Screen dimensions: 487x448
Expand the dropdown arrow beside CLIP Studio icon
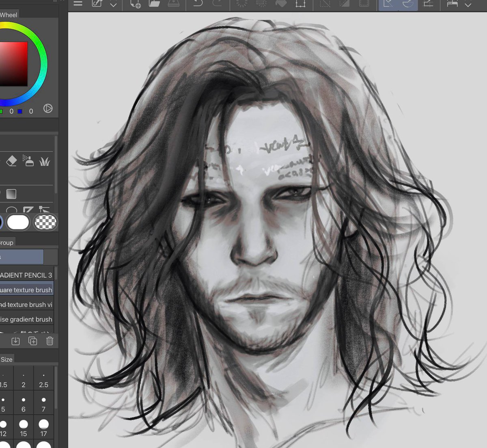click(x=114, y=5)
